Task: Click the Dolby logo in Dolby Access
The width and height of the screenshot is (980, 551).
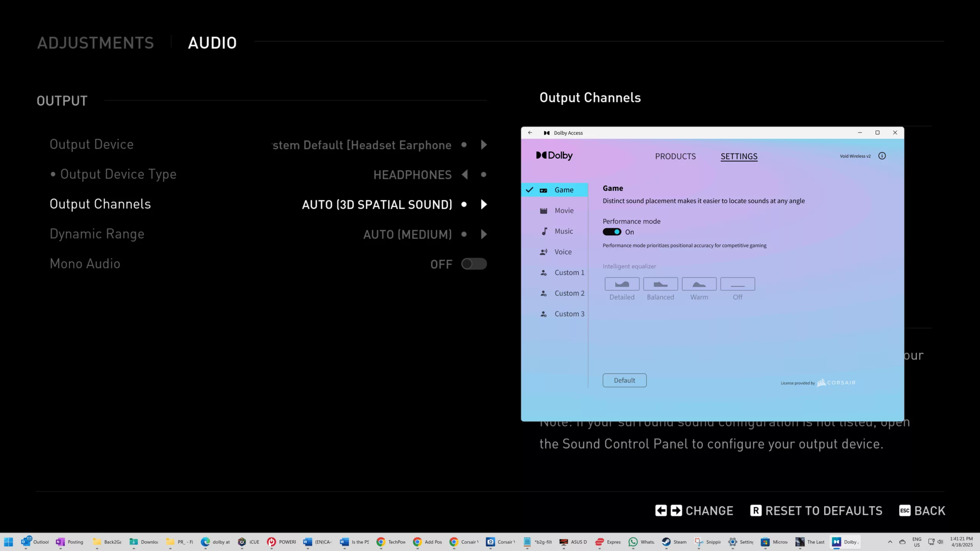Action: click(554, 155)
